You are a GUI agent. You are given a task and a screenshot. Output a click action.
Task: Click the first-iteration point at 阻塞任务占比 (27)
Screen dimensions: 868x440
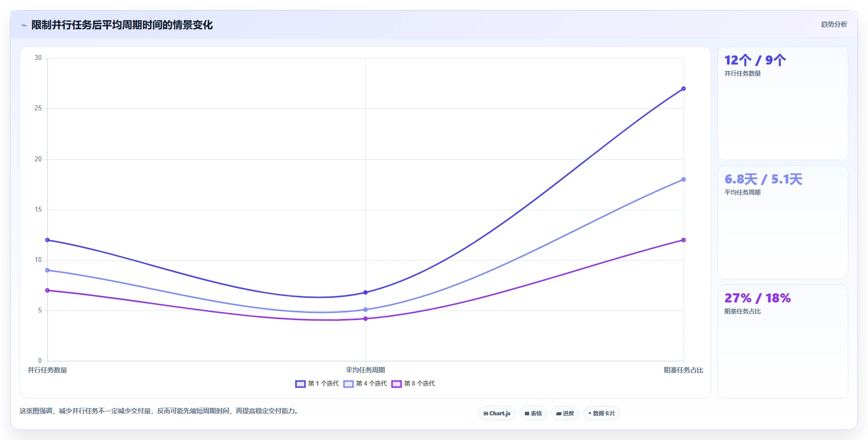coord(684,89)
